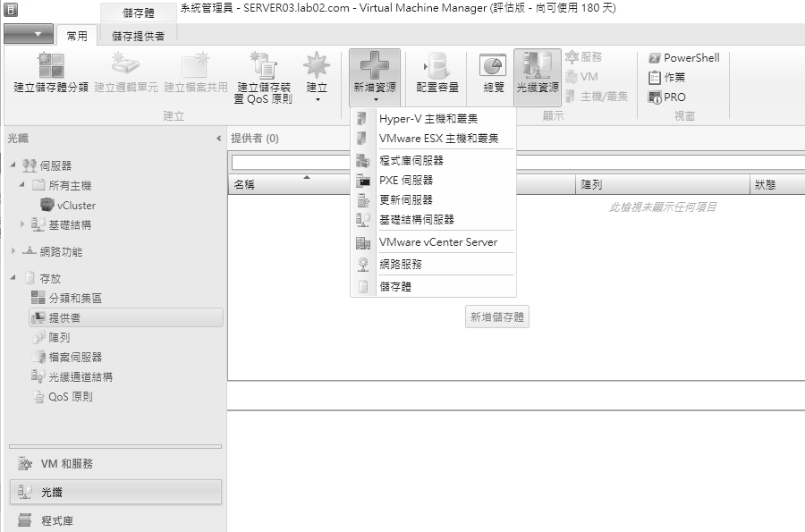
Task: Expand the 基礎結構 tree node
Action: point(22,224)
